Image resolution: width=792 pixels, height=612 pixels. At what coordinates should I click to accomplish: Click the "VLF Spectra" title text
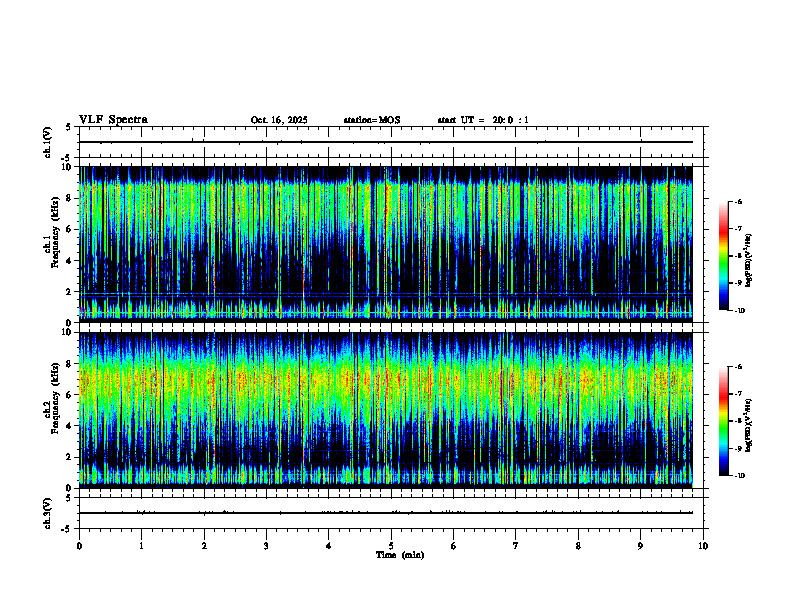tap(113, 120)
